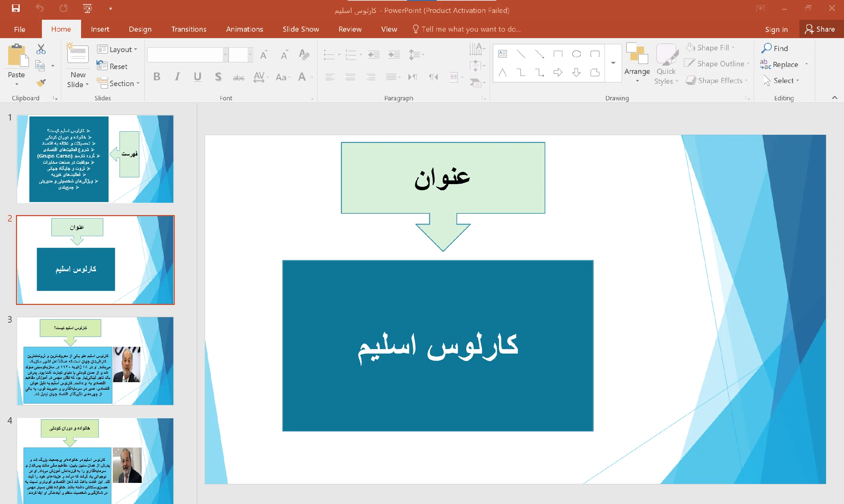Align text to the left
Screen dimensions: 844x504
[330, 77]
